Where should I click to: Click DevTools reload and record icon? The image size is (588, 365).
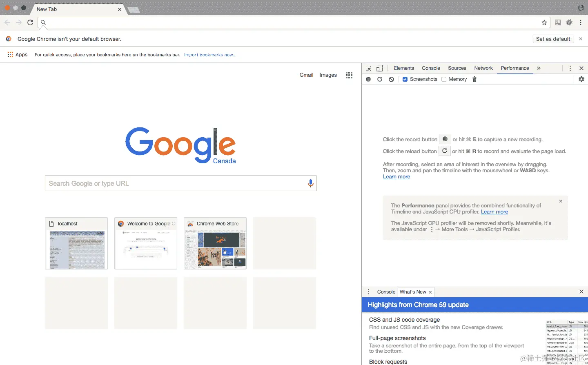380,79
